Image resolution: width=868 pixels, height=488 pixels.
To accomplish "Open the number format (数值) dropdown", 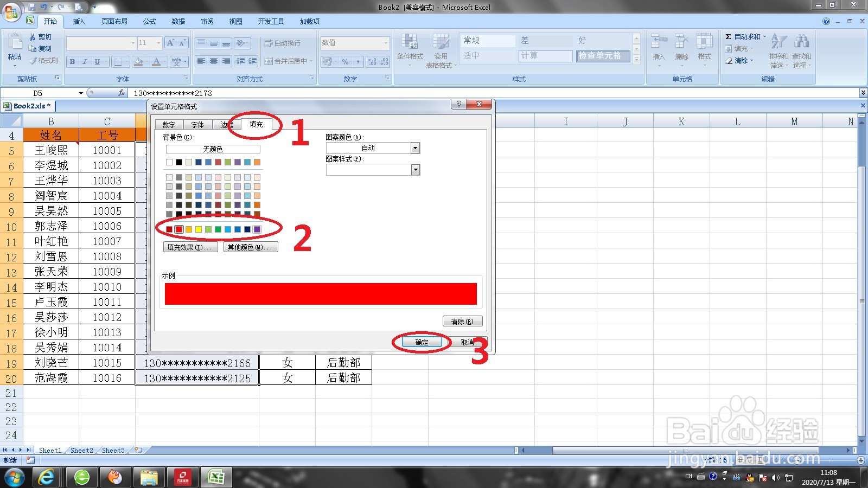I will coord(386,43).
